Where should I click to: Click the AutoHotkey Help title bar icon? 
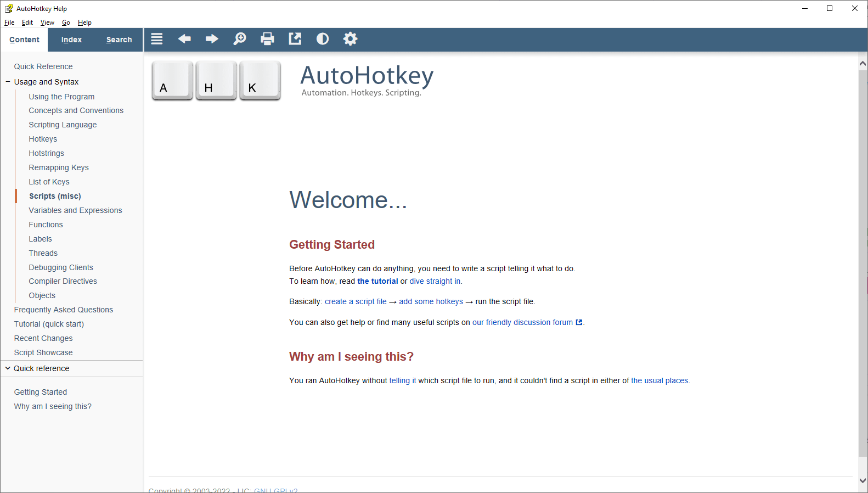click(9, 8)
